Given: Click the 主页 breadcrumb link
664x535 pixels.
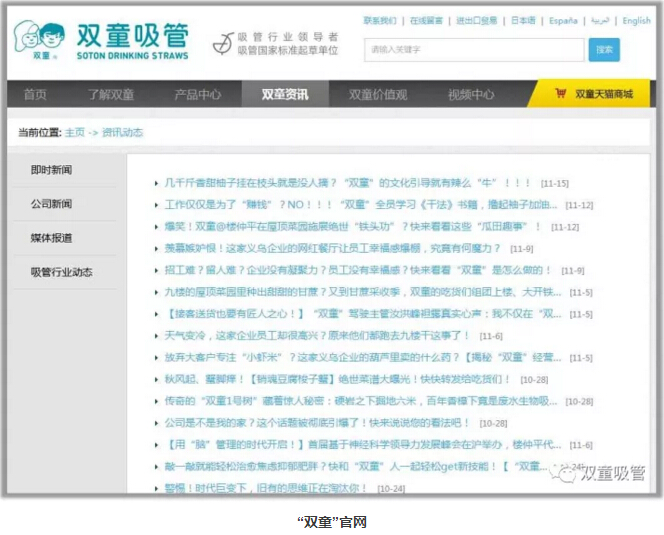Looking at the screenshot, I should tap(75, 132).
